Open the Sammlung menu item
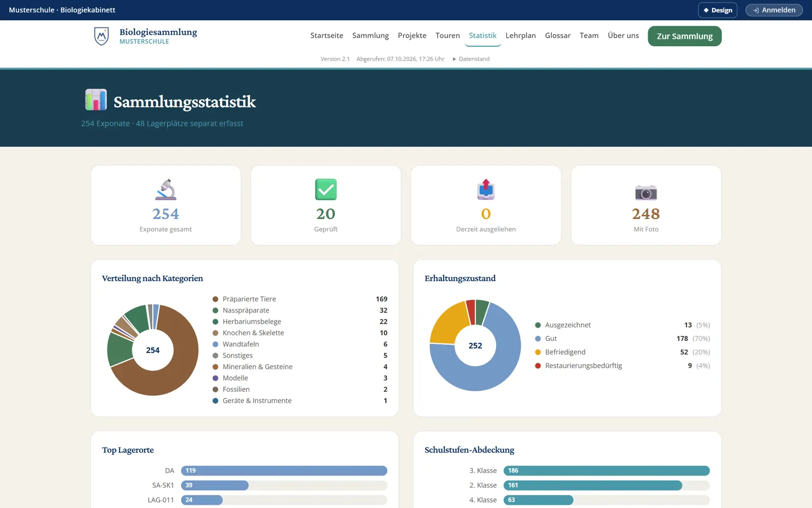The width and height of the screenshot is (812, 508). tap(370, 36)
